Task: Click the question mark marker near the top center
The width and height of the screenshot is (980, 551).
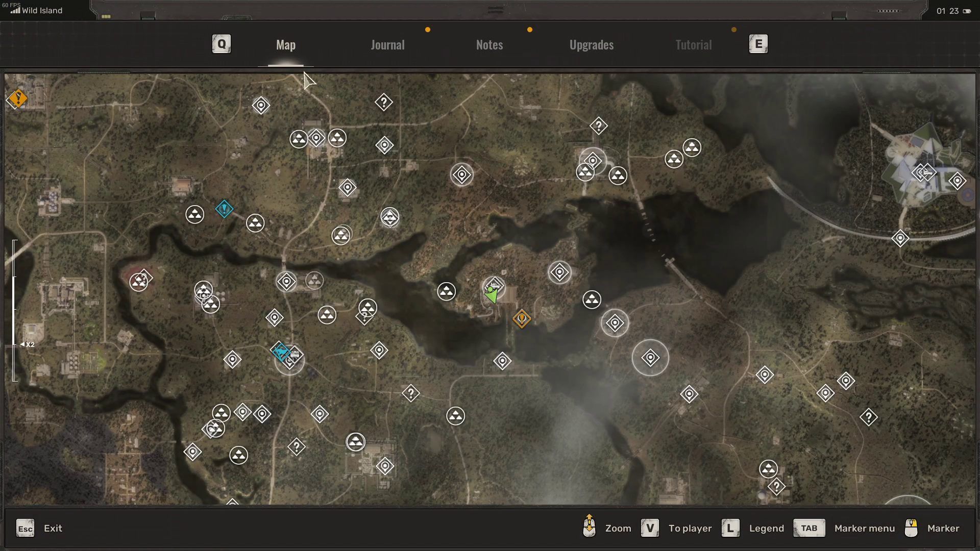Action: [x=383, y=102]
